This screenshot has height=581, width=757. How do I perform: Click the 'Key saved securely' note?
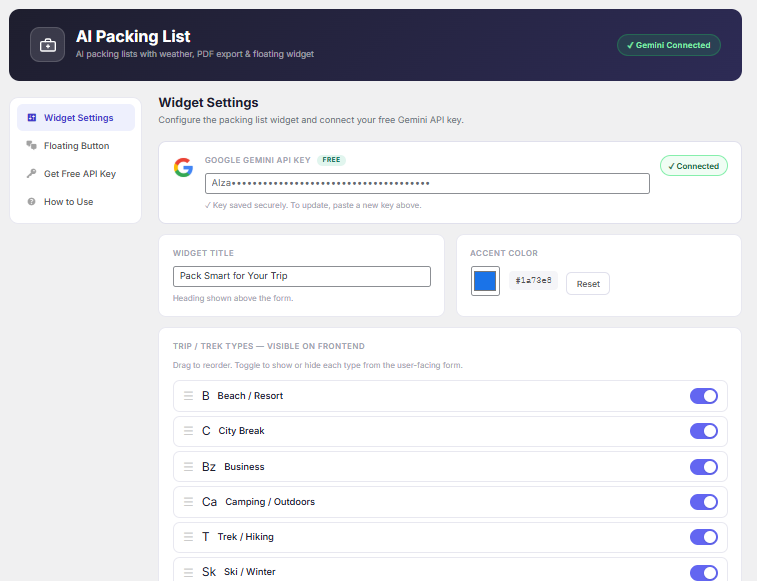[313, 205]
